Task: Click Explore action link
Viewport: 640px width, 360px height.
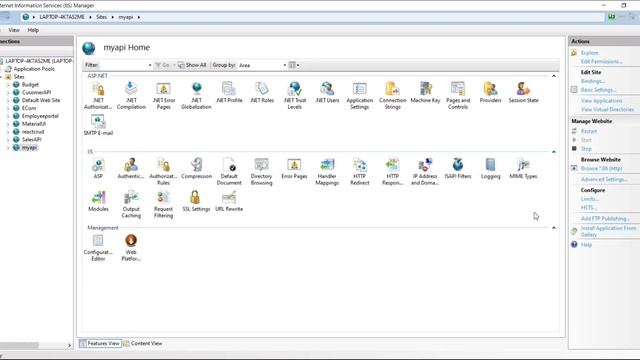Action: pyautogui.click(x=589, y=53)
